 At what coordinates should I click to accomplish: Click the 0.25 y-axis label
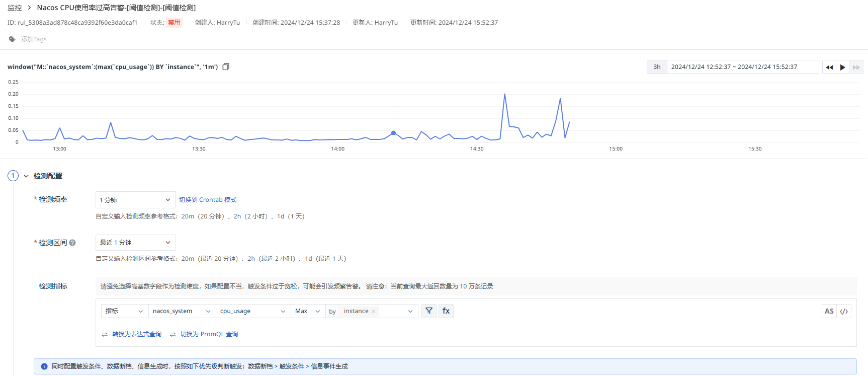(13, 82)
